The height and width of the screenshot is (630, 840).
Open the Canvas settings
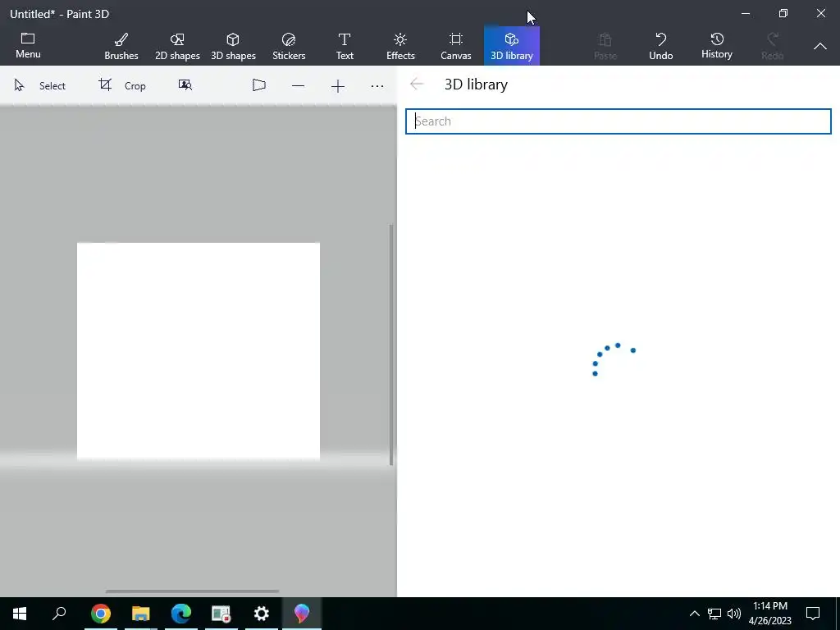click(456, 47)
